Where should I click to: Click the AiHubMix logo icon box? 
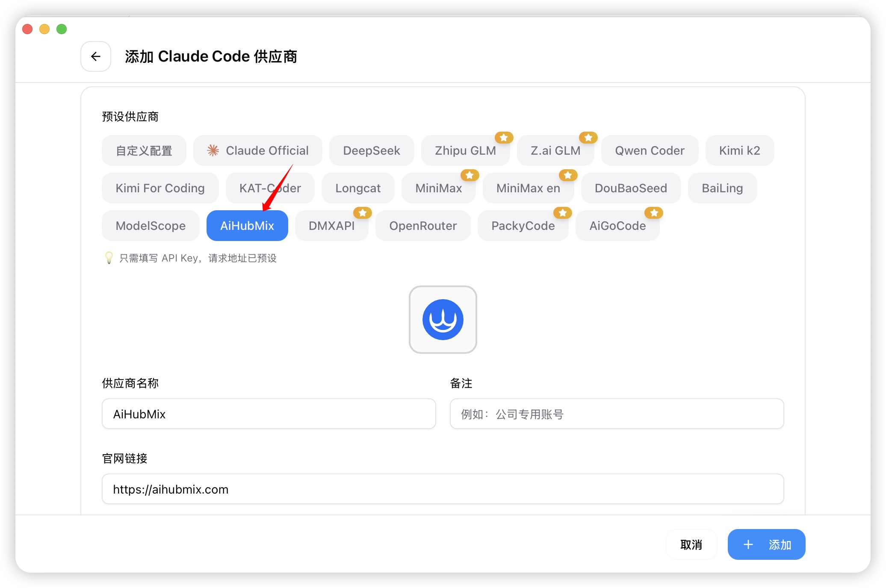pos(443,320)
